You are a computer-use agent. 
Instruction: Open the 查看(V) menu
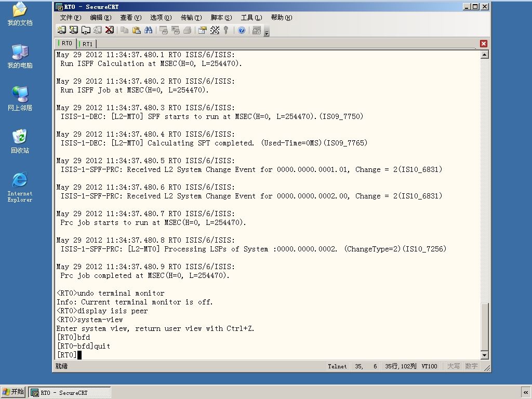[130, 17]
